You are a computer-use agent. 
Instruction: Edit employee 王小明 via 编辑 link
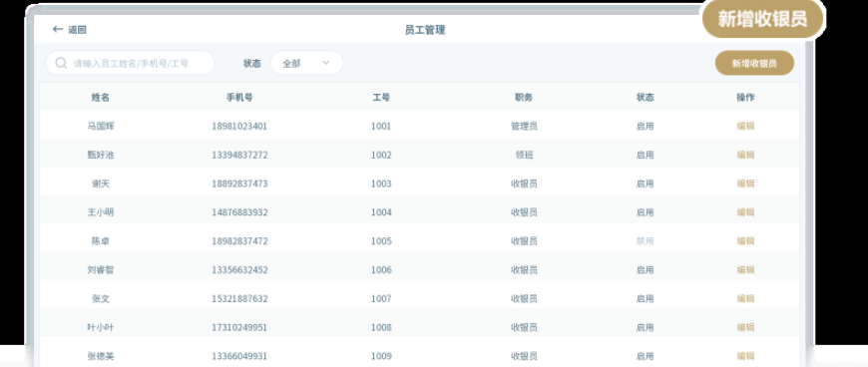click(745, 212)
